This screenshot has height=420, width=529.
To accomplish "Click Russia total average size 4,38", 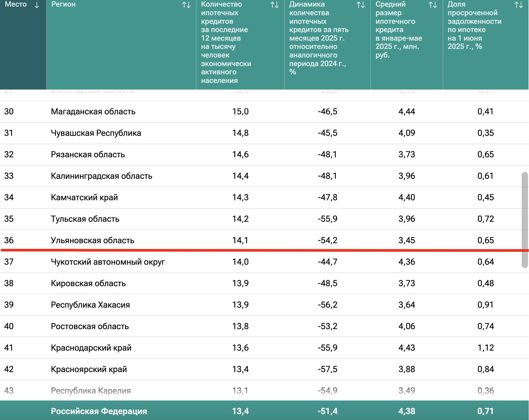I will [407, 411].
